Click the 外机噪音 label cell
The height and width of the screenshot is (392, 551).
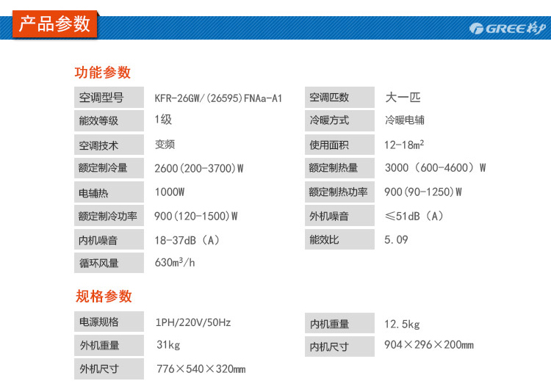pos(339,215)
